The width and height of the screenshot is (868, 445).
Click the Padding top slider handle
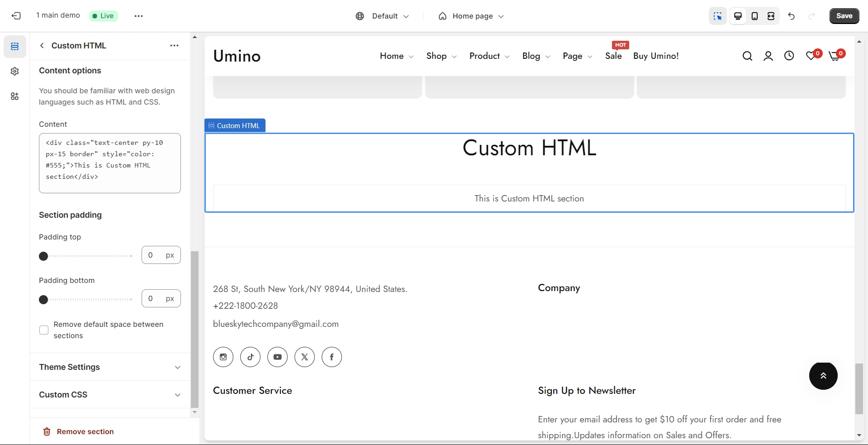coord(43,256)
